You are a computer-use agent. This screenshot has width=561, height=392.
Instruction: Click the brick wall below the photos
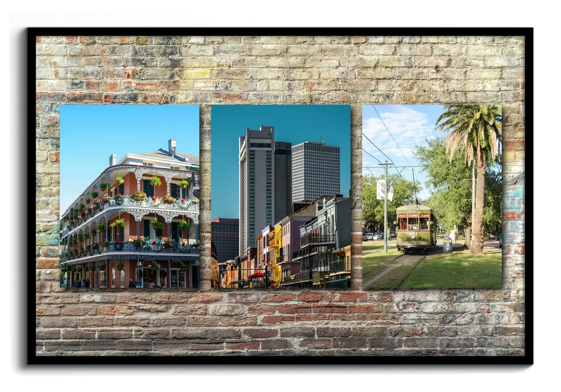tap(280, 322)
